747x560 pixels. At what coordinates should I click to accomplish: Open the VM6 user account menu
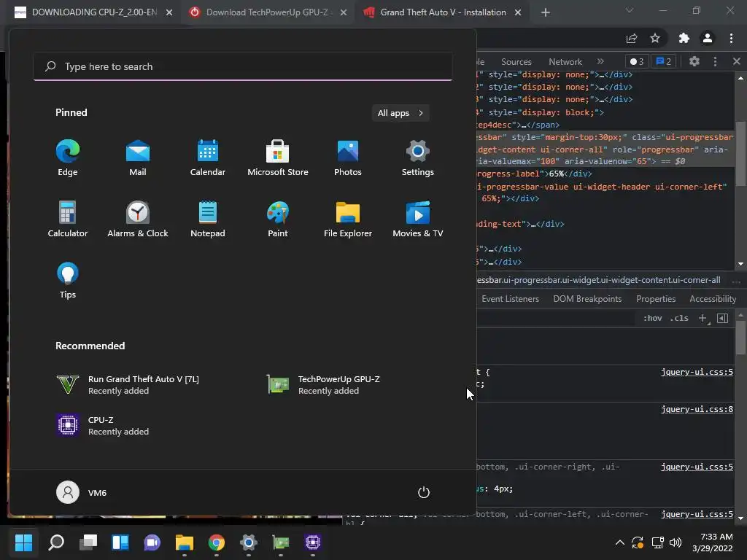82,492
